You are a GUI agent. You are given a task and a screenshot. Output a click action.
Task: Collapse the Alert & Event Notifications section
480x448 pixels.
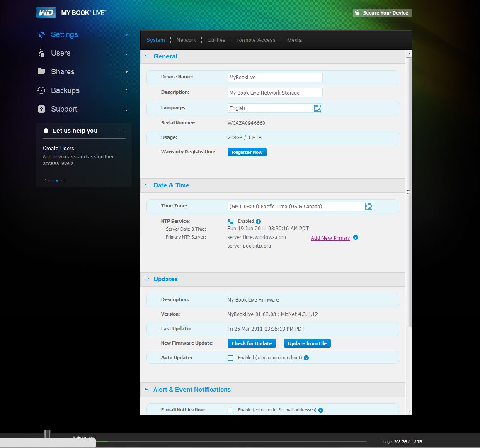[x=147, y=390]
